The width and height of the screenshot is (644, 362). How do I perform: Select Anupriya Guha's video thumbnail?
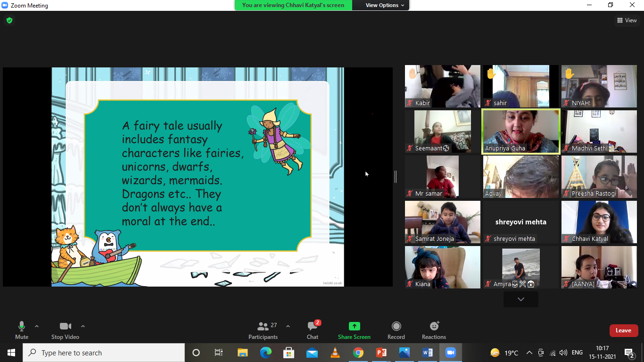pos(520,131)
